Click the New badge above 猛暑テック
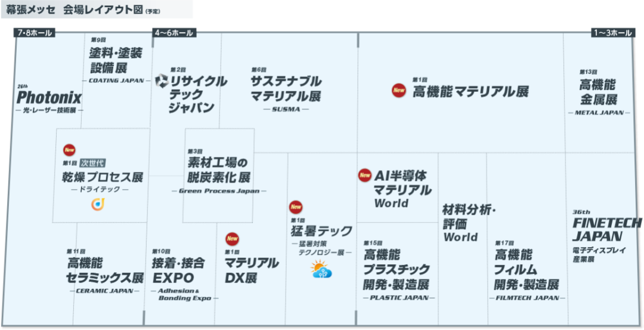This screenshot has height=330, width=644. 296,207
